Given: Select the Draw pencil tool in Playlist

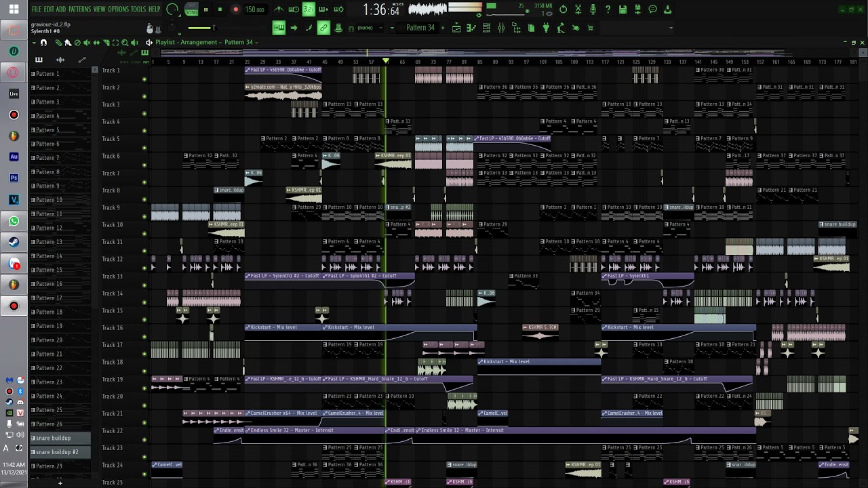Looking at the screenshot, I should [x=59, y=43].
